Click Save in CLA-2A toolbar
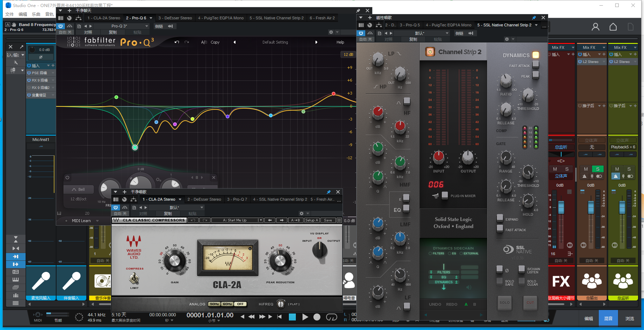Screen dimensions: 644x330 click(x=328, y=220)
